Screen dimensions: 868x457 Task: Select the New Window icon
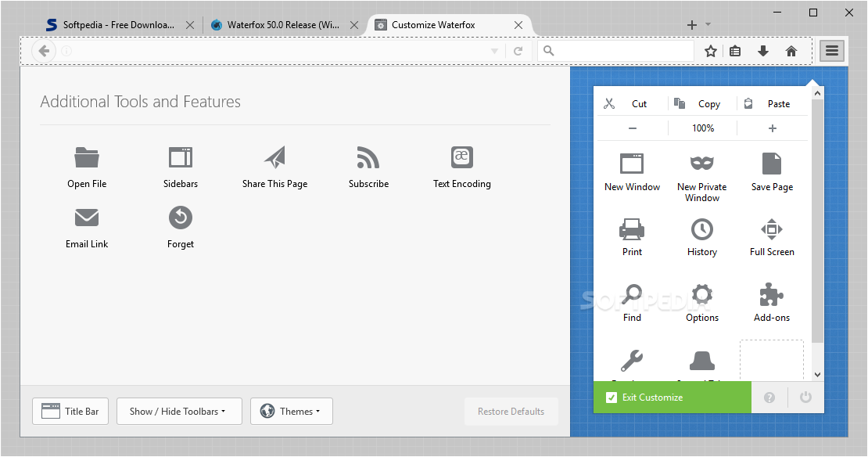click(x=632, y=164)
